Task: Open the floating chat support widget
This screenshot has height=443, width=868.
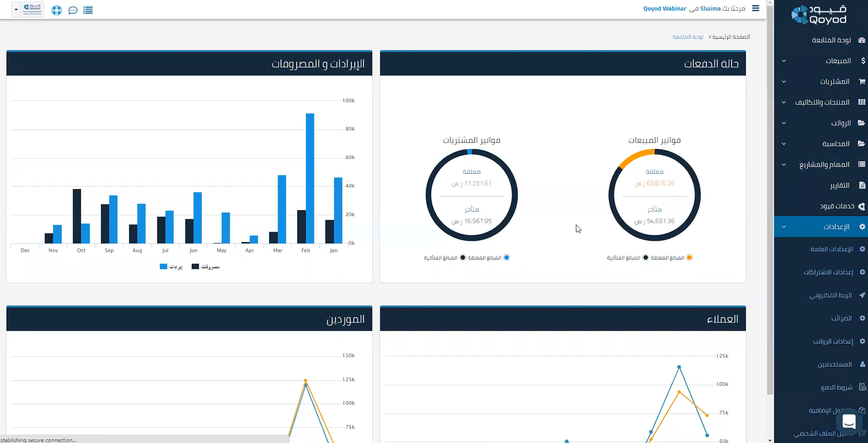Action: pyautogui.click(x=849, y=421)
